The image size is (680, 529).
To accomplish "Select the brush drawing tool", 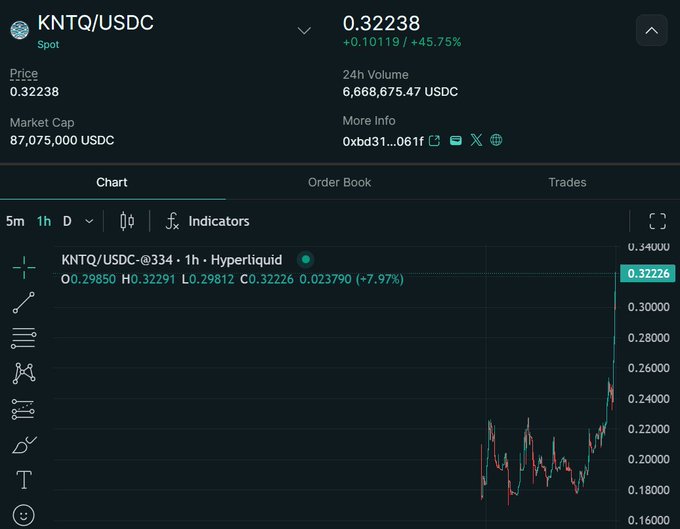I will pyautogui.click(x=24, y=445).
